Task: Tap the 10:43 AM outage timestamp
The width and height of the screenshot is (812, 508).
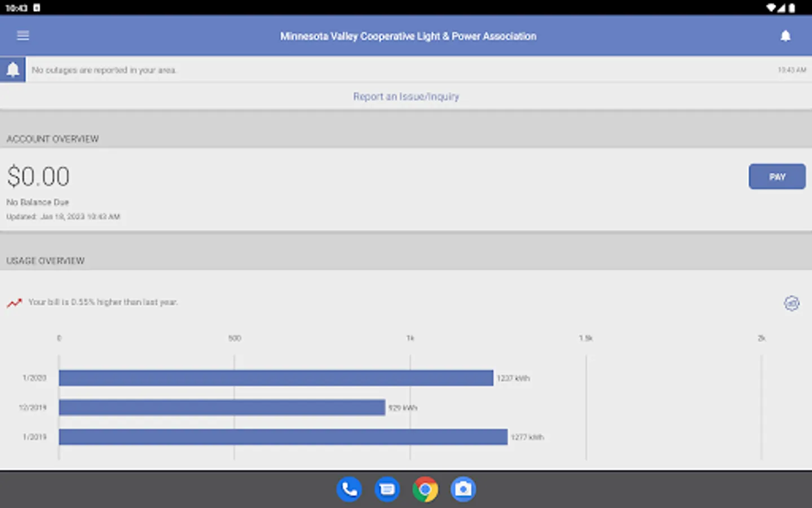Action: [792, 70]
